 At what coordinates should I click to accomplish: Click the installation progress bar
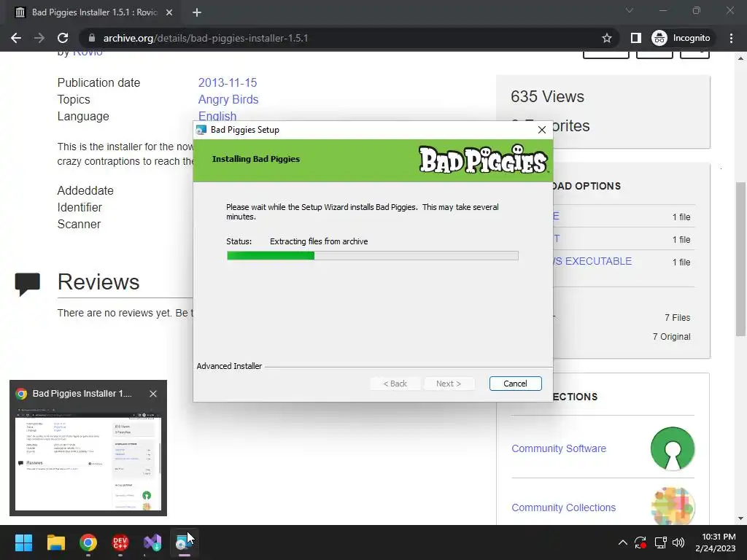click(373, 256)
